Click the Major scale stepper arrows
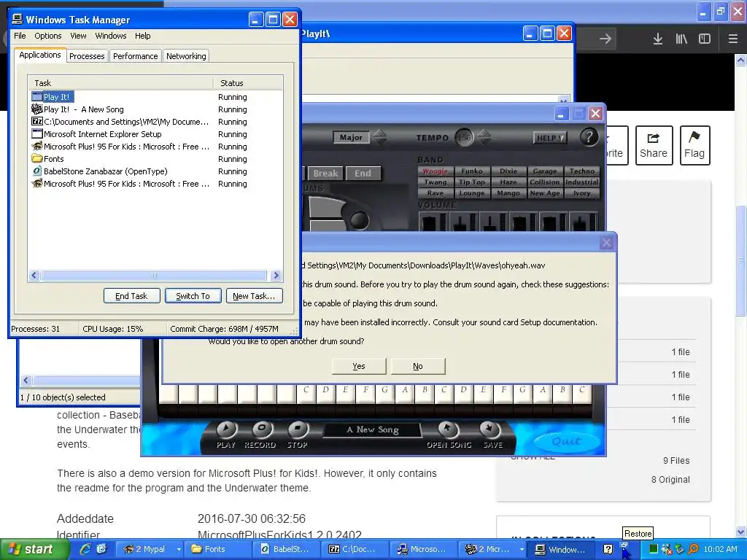This screenshot has width=747, height=560. coord(379,137)
